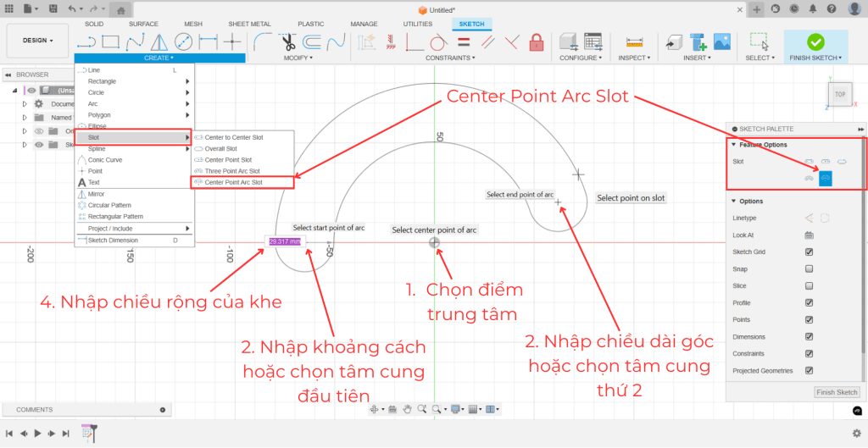
Task: Click Finish Sketch button in Sketch Palette
Action: click(837, 392)
